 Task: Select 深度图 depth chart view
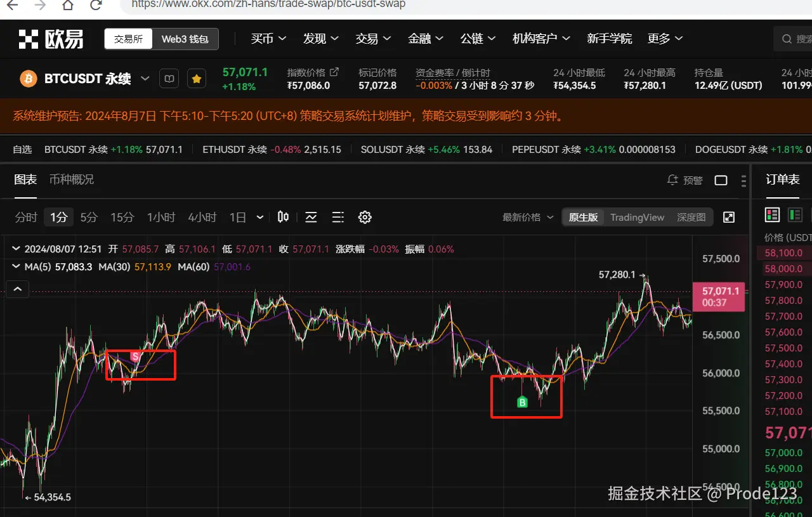691,217
